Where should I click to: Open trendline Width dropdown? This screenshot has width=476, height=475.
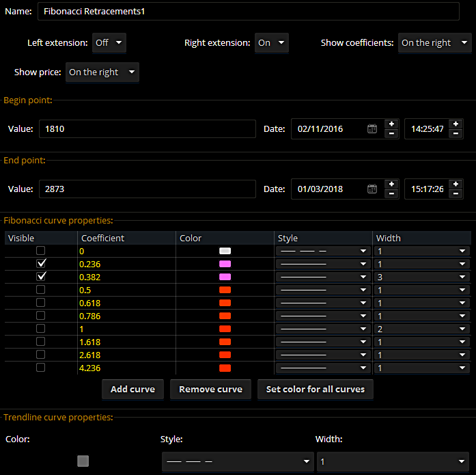tap(393, 461)
